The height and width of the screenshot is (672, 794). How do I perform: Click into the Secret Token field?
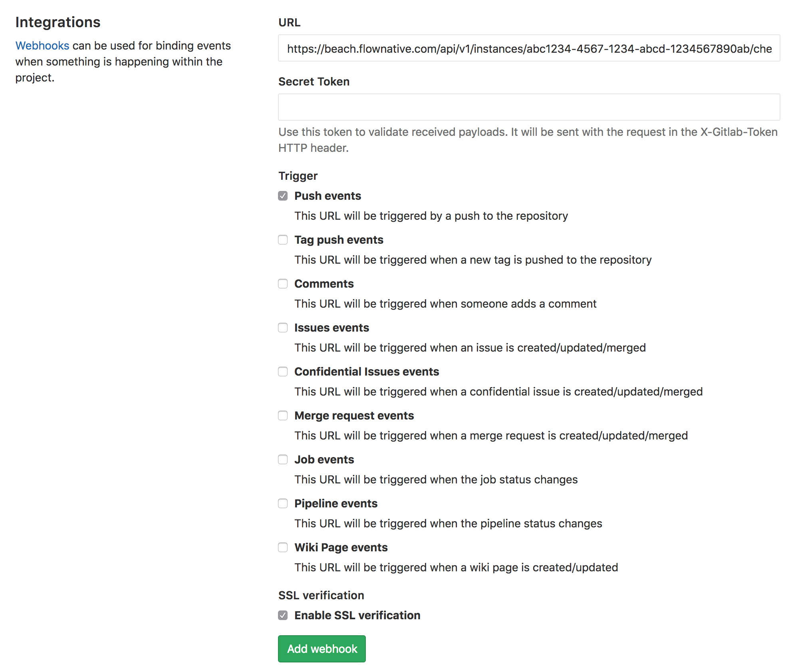529,107
